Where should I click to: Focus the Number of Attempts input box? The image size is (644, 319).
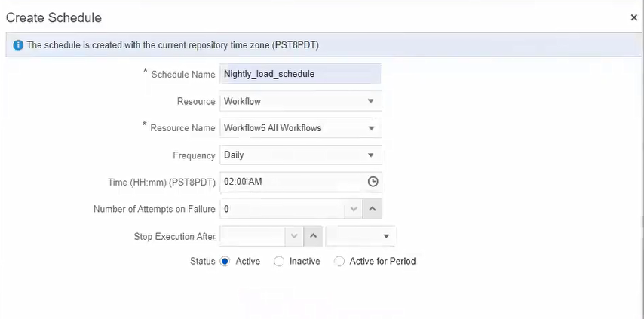click(x=283, y=209)
